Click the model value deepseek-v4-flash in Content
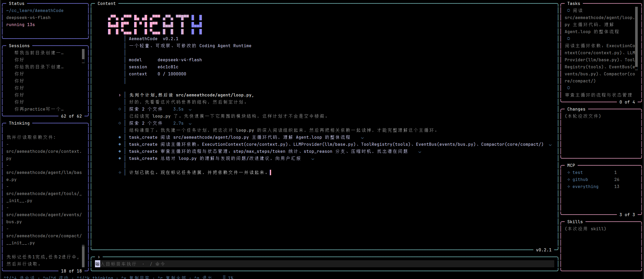The width and height of the screenshot is (644, 279). click(180, 60)
